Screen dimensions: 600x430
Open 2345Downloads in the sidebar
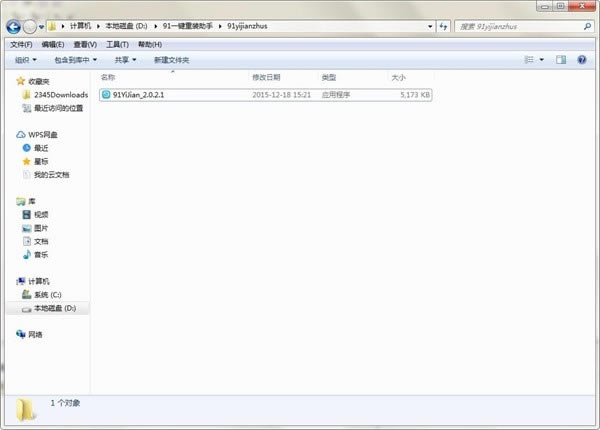tap(61, 95)
